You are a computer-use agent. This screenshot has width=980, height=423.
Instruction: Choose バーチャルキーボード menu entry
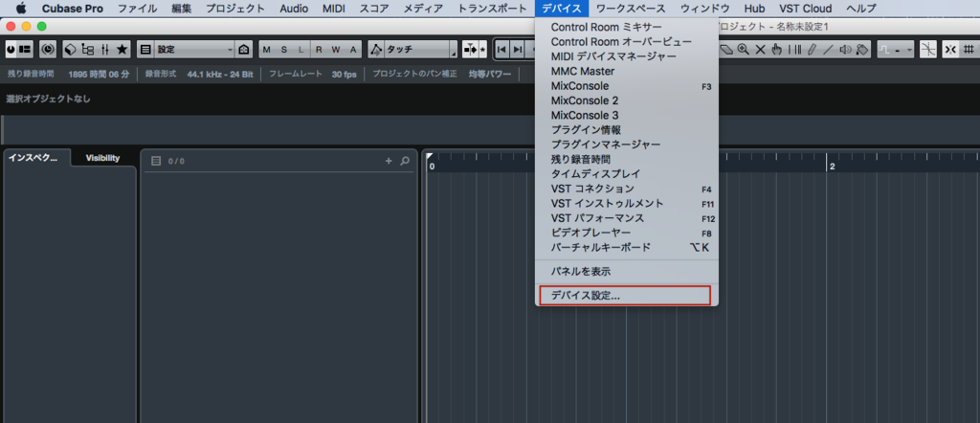627,248
